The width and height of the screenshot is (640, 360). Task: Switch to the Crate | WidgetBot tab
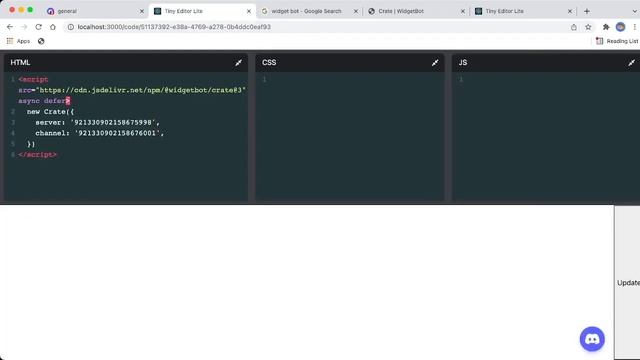tap(416, 11)
